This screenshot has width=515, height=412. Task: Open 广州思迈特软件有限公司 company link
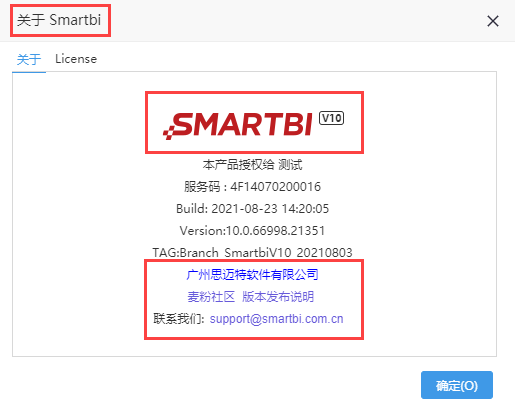pos(252,275)
